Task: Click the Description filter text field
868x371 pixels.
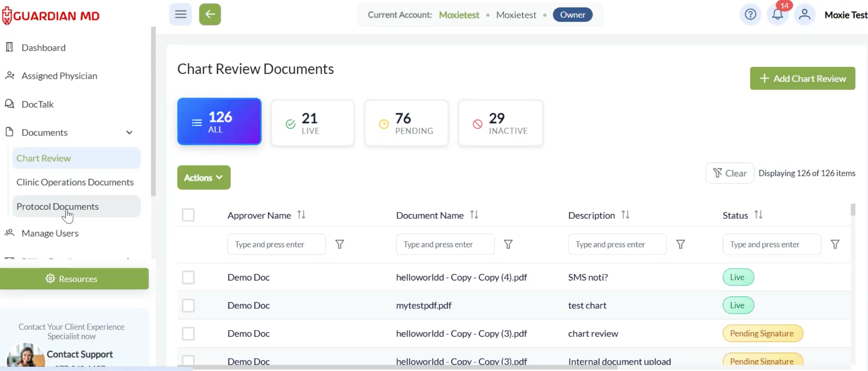Action: (x=617, y=244)
